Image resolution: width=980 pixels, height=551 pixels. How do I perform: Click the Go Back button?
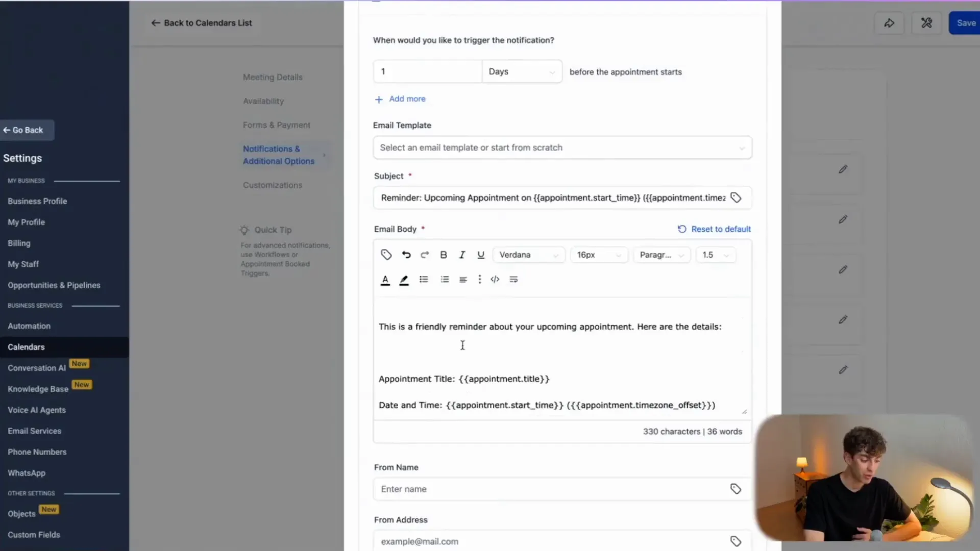coord(27,130)
